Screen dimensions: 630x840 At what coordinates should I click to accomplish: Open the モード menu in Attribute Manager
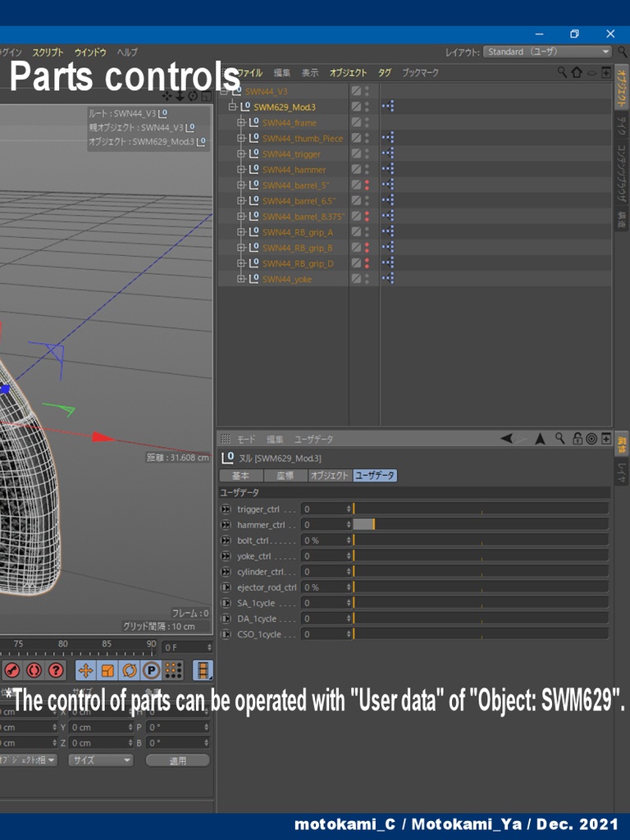tap(246, 440)
